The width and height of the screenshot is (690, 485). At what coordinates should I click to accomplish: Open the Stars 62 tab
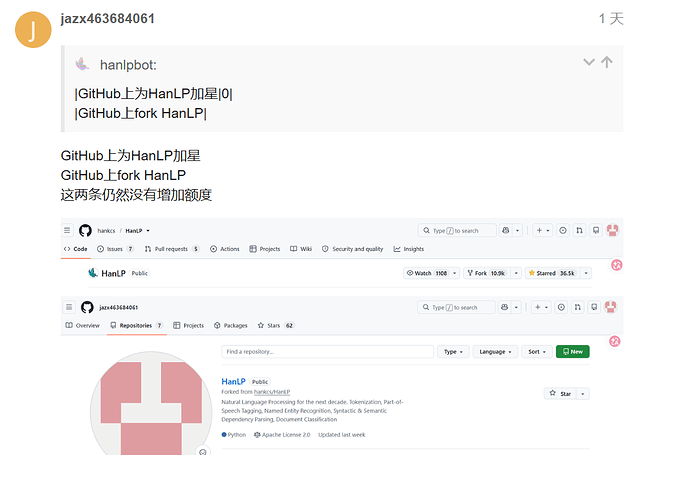276,326
